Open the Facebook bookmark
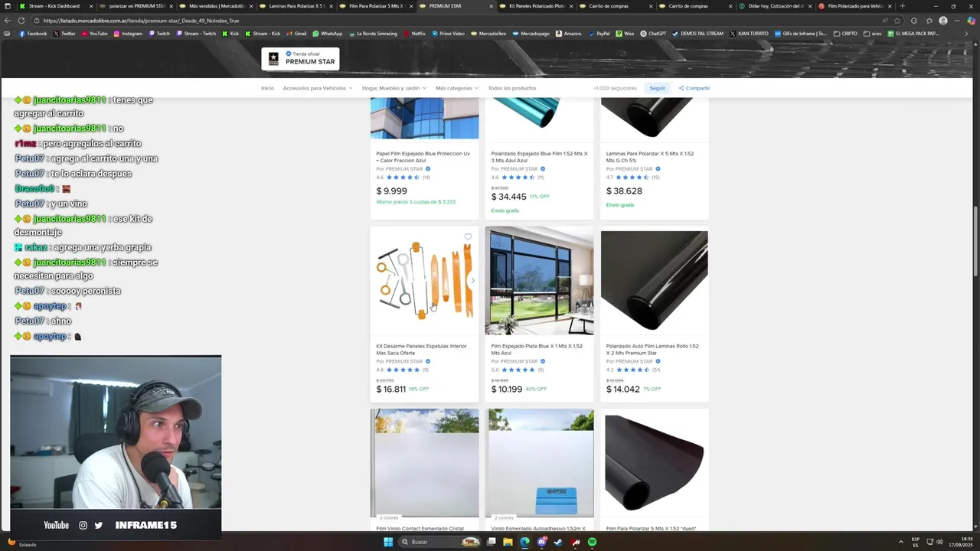The height and width of the screenshot is (551, 980). pos(33,34)
